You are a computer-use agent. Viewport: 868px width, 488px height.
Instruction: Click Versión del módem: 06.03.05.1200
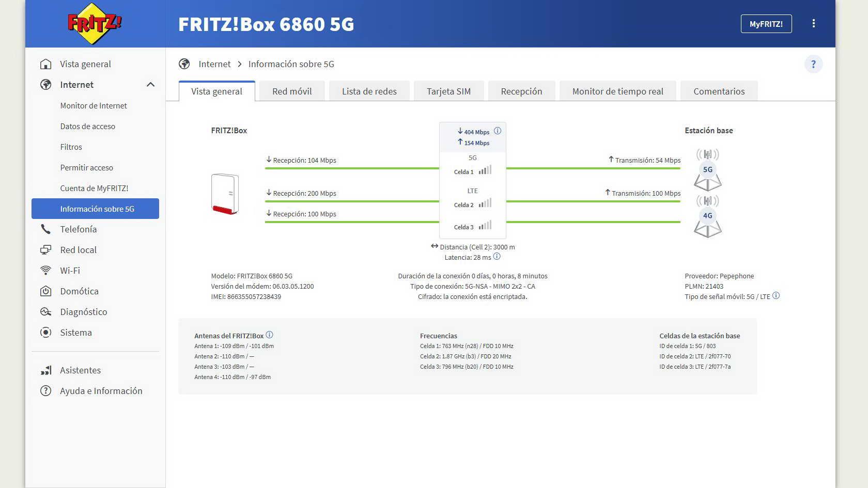tap(262, 286)
